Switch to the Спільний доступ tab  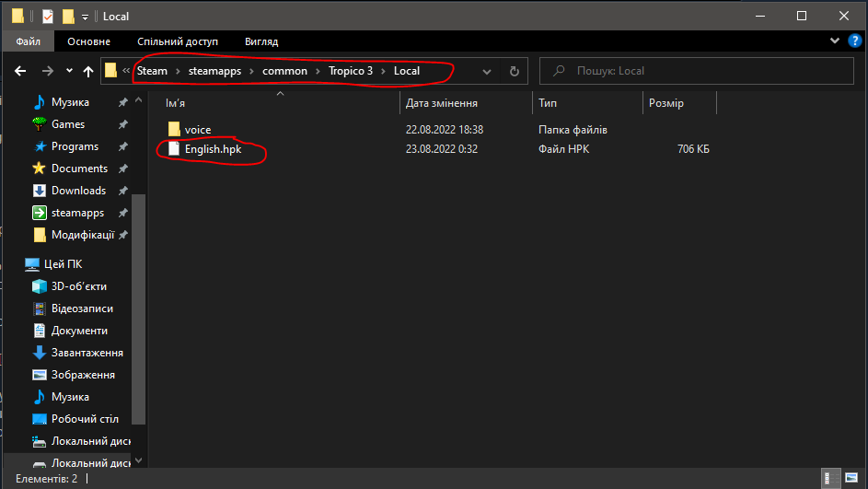click(x=178, y=41)
